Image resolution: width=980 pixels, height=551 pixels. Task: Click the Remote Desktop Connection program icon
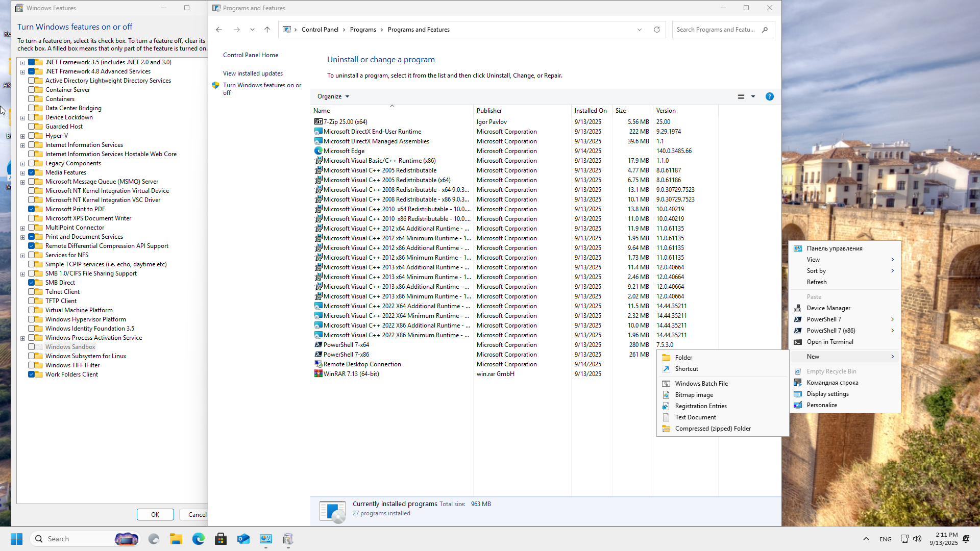coord(318,364)
